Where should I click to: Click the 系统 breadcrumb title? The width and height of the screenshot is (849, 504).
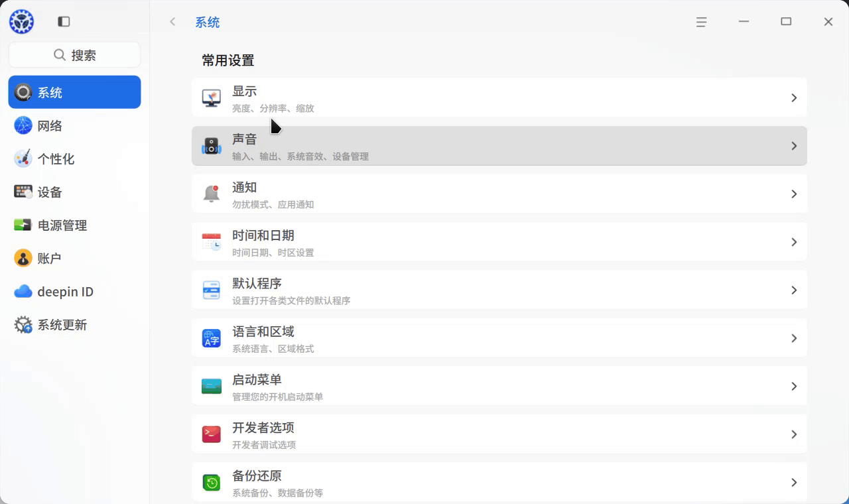coord(208,23)
